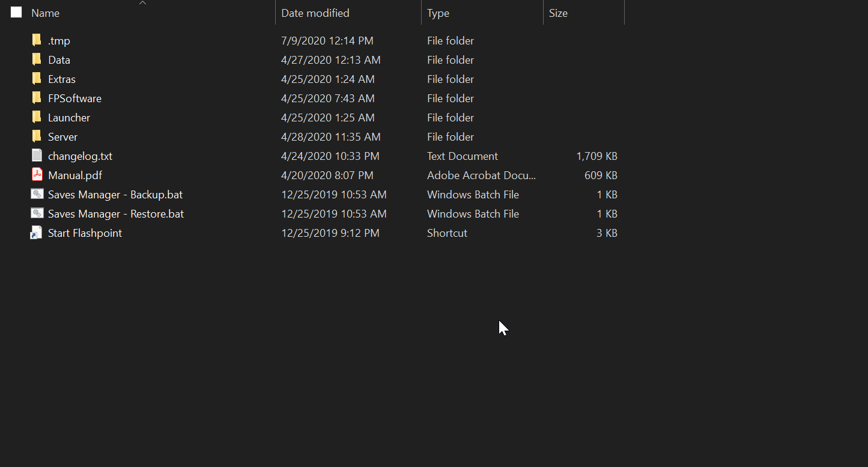Click the Server folder icon
The image size is (868, 467).
[x=36, y=136]
